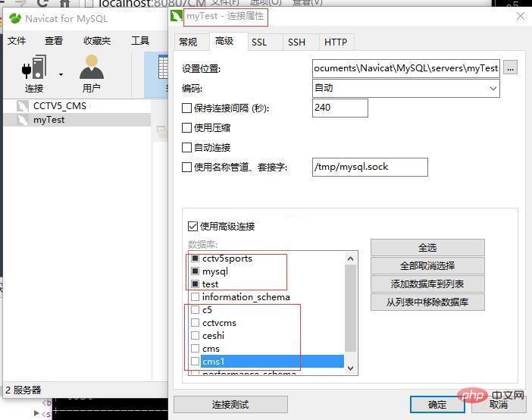Viewport: 532px width, 420px height.
Task: Open the 工具 menu in Navicat
Action: point(140,41)
